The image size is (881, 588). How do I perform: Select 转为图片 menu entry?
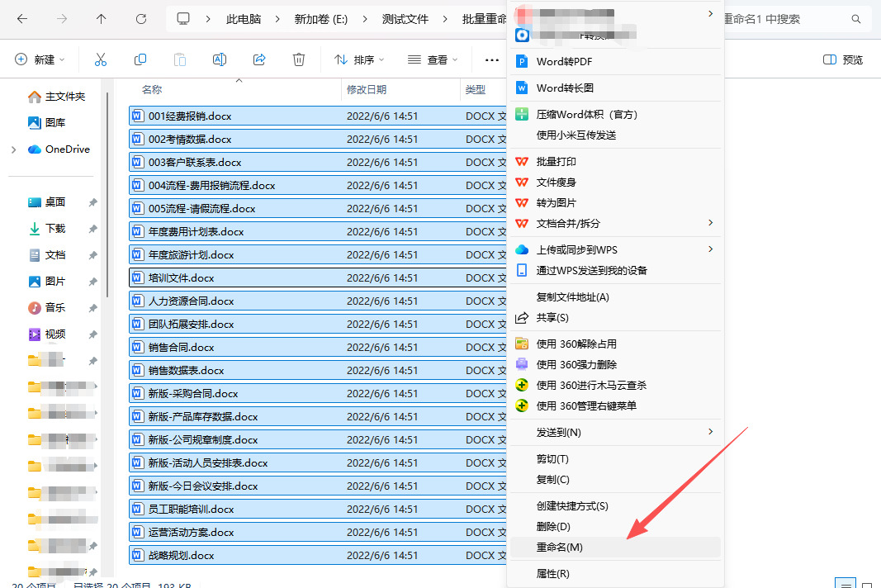pos(615,203)
